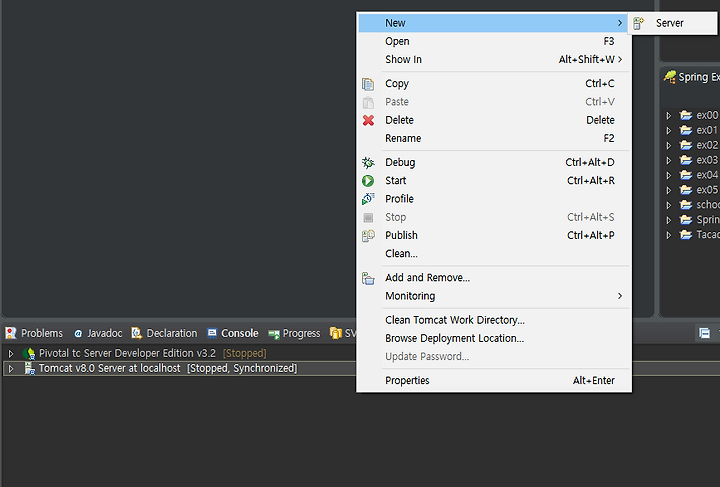Choose Clean Tomcat Work Directory...

(494, 320)
